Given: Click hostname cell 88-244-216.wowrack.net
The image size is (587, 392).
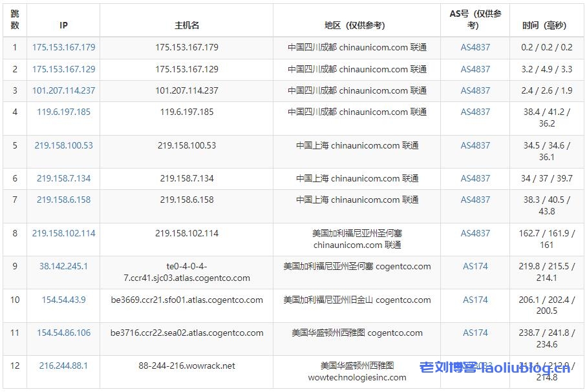Looking at the screenshot, I should coord(187,366).
